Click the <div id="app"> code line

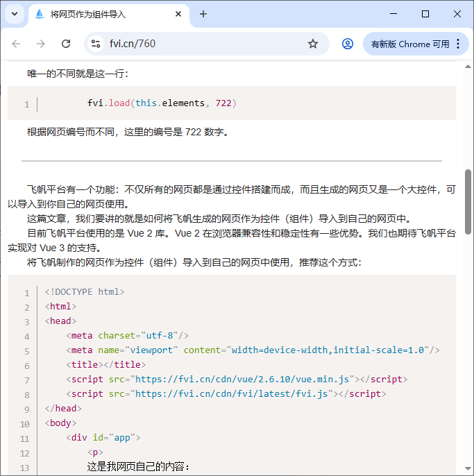(103, 438)
